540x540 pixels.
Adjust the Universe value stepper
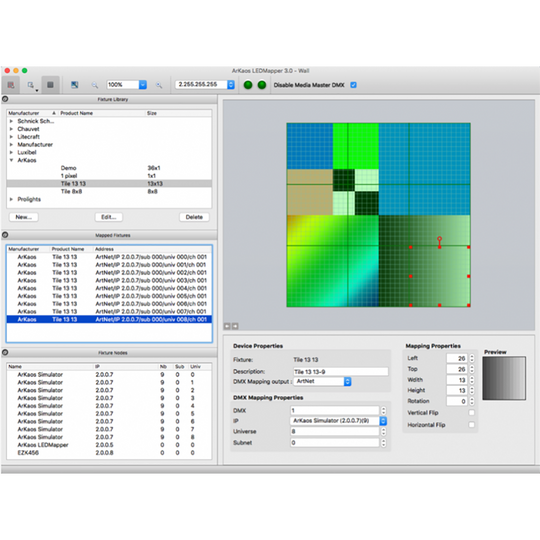click(x=383, y=432)
